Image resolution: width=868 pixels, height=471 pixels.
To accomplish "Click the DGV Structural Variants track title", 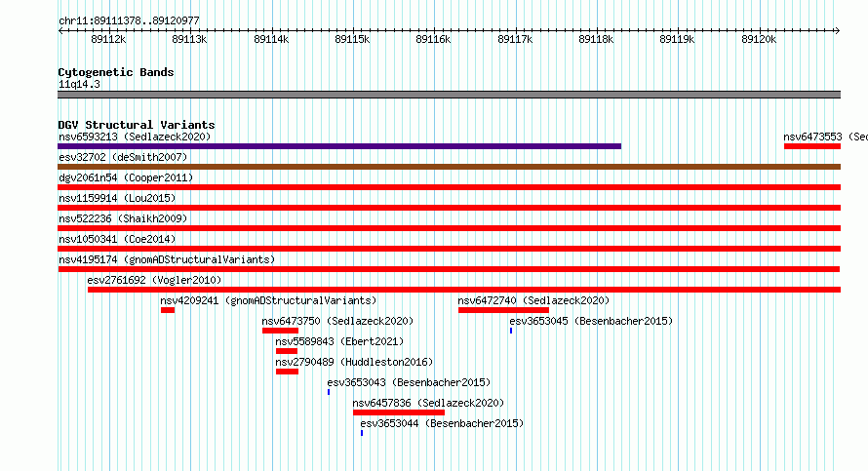I will [x=137, y=125].
